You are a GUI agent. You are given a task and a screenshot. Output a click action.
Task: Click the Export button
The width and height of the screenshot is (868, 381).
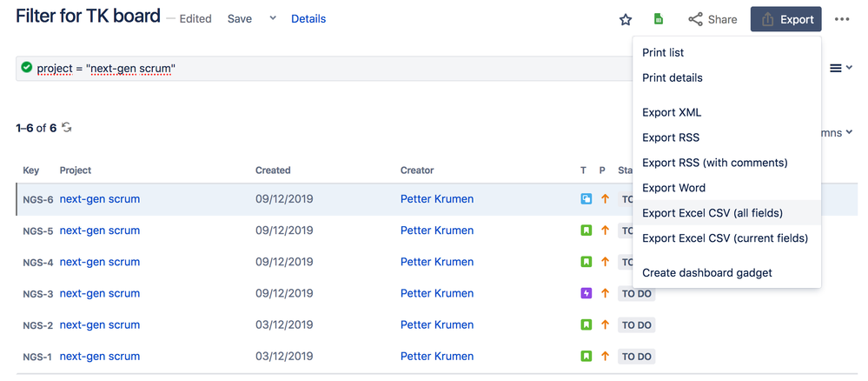[x=786, y=19]
